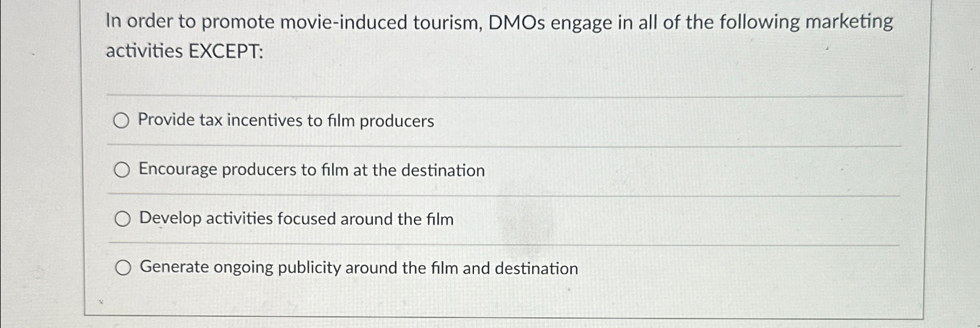Pick the answer option about activities around the film
Image resolution: width=980 pixels, height=328 pixels.
click(284, 218)
